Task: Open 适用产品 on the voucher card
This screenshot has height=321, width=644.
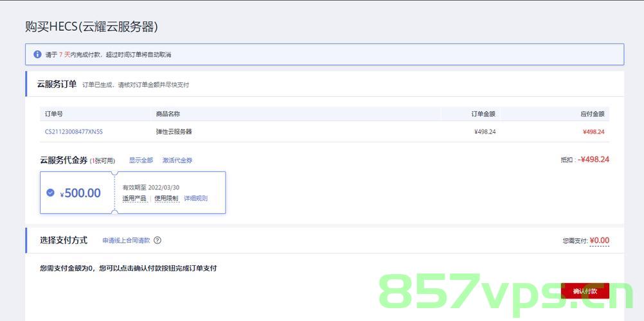Action: coord(134,198)
